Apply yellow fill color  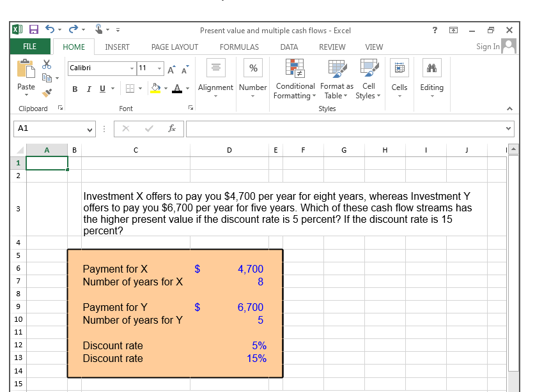(155, 88)
